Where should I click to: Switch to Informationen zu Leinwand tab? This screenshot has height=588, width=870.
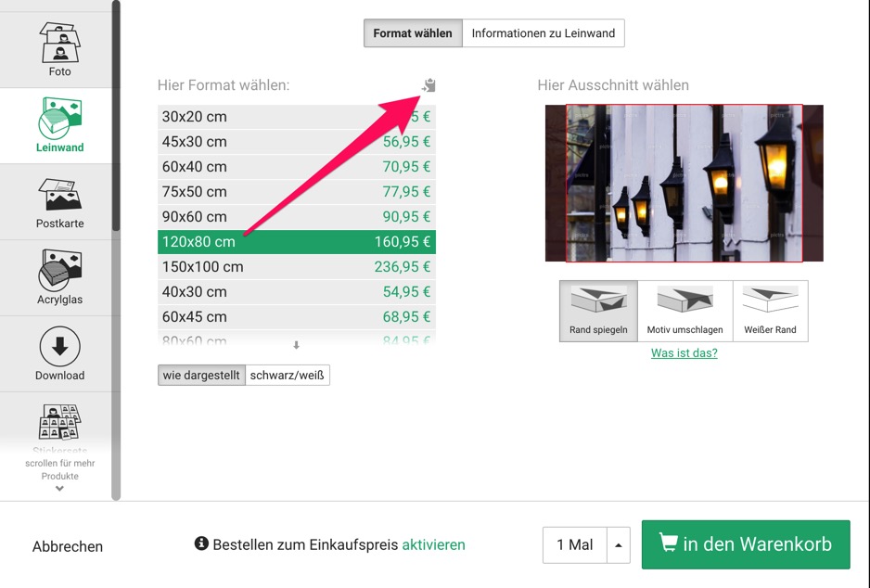tap(543, 33)
